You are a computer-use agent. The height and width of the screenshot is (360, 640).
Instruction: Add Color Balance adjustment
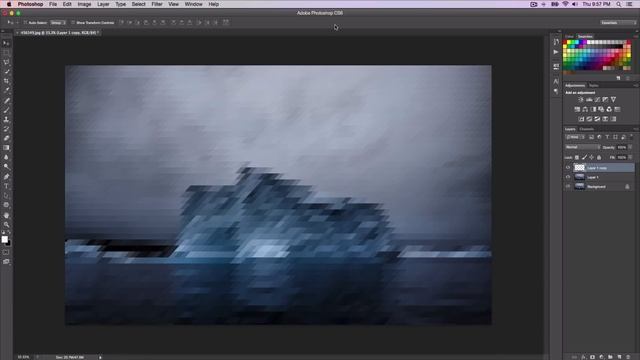pyautogui.click(x=585, y=109)
